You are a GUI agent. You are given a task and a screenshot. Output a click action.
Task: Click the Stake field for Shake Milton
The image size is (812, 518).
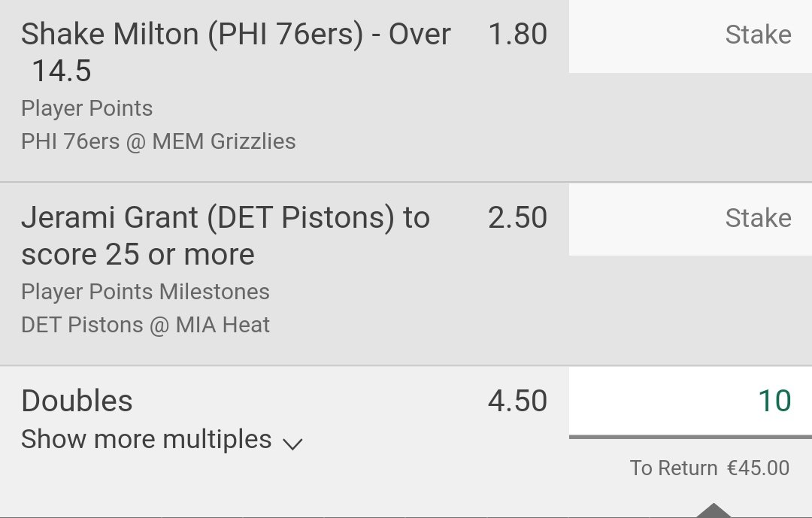689,35
